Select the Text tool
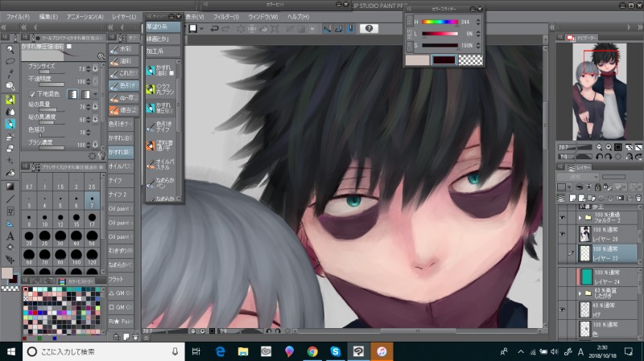The width and height of the screenshot is (644, 361). click(x=10, y=236)
